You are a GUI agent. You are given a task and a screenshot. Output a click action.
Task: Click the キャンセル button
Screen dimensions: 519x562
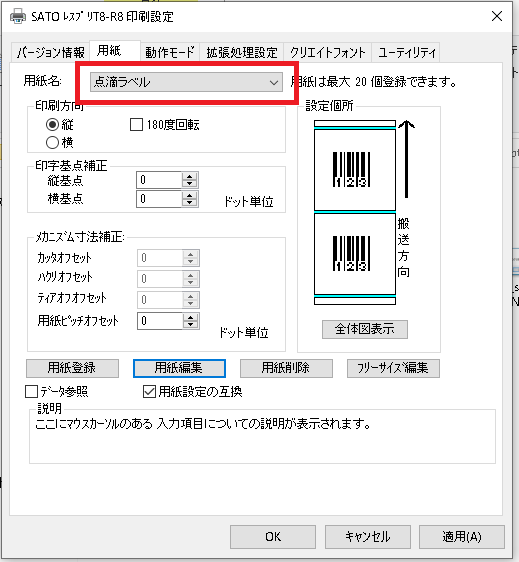pyautogui.click(x=368, y=537)
